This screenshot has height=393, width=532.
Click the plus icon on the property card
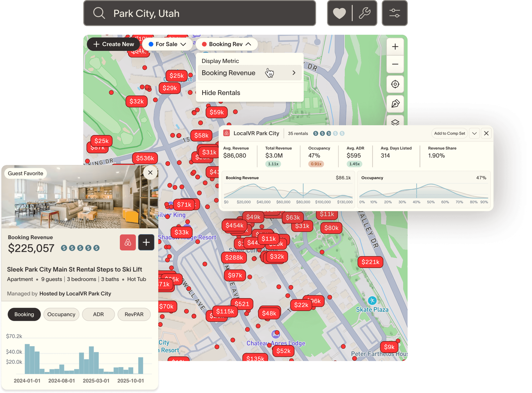pos(146,242)
